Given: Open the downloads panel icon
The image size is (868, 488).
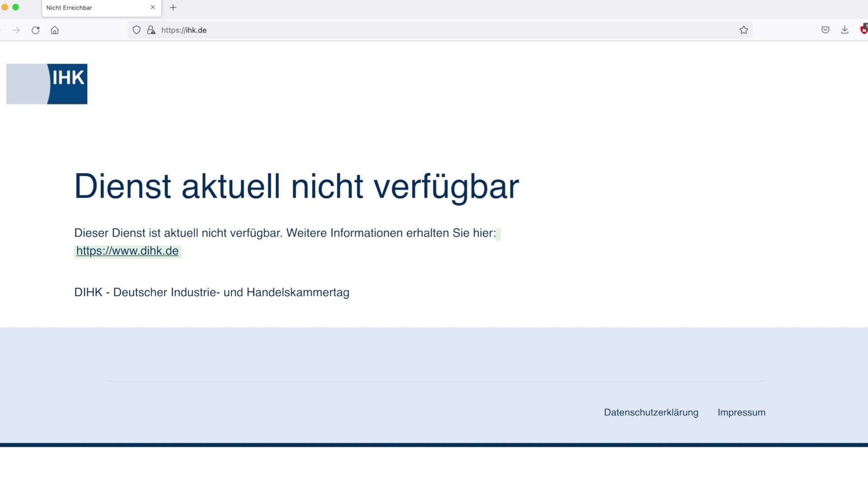Looking at the screenshot, I should [x=844, y=30].
